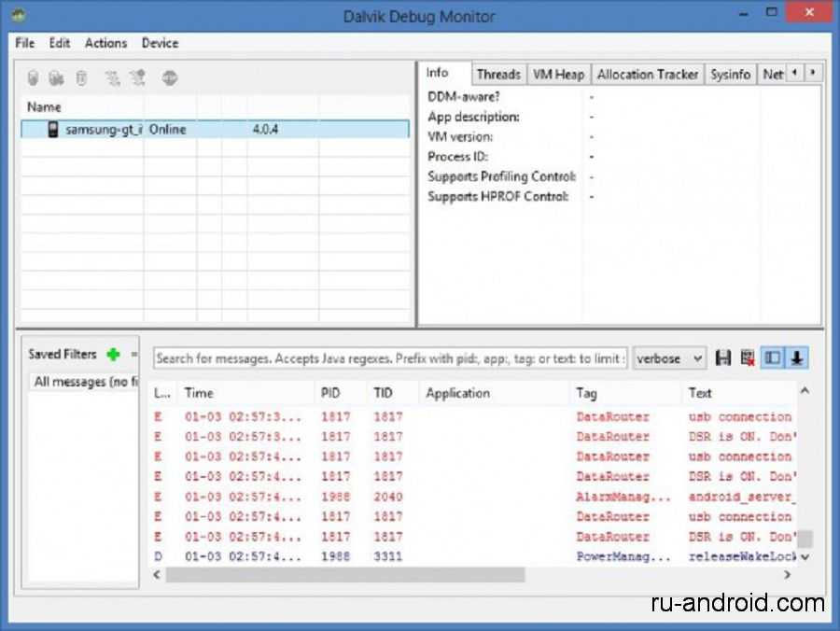Switch to the Net tab

coord(773,75)
